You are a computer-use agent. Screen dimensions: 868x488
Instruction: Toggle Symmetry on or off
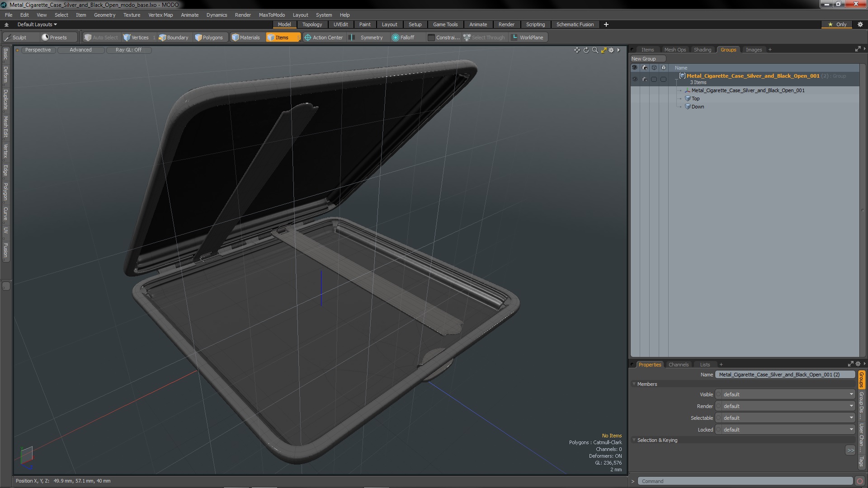(x=367, y=38)
